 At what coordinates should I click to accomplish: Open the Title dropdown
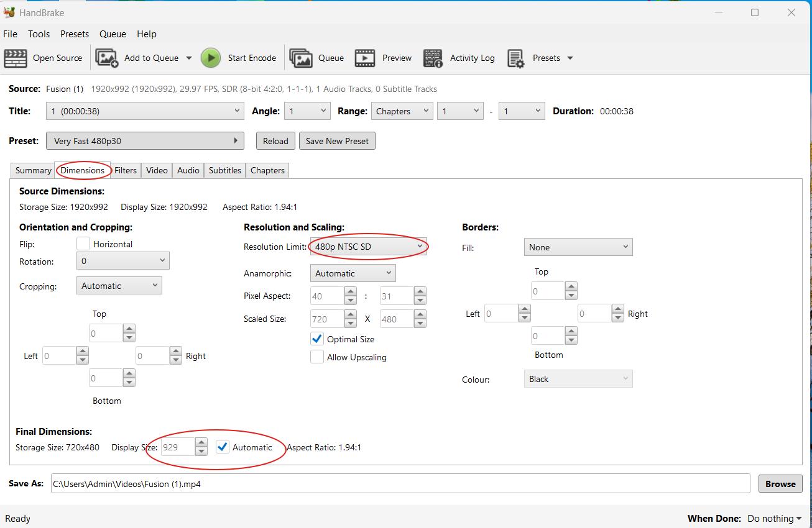click(145, 111)
